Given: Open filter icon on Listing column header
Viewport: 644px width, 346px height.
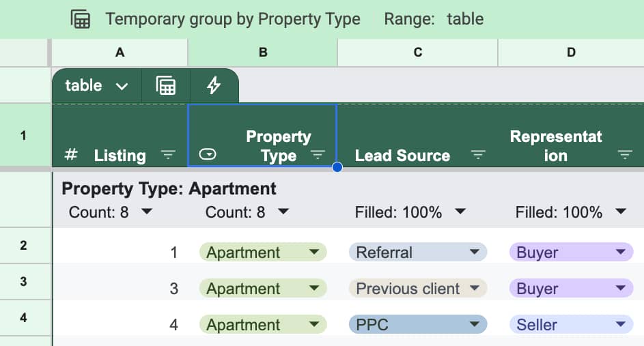Looking at the screenshot, I should (x=168, y=156).
